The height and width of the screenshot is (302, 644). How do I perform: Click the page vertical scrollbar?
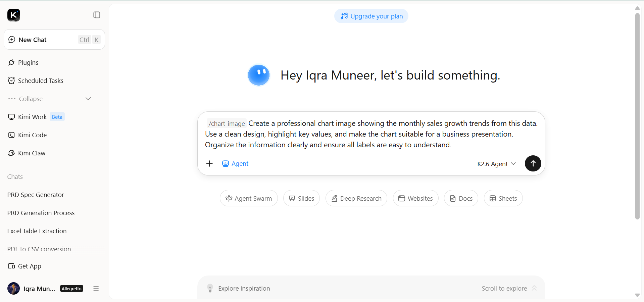pyautogui.click(x=637, y=116)
